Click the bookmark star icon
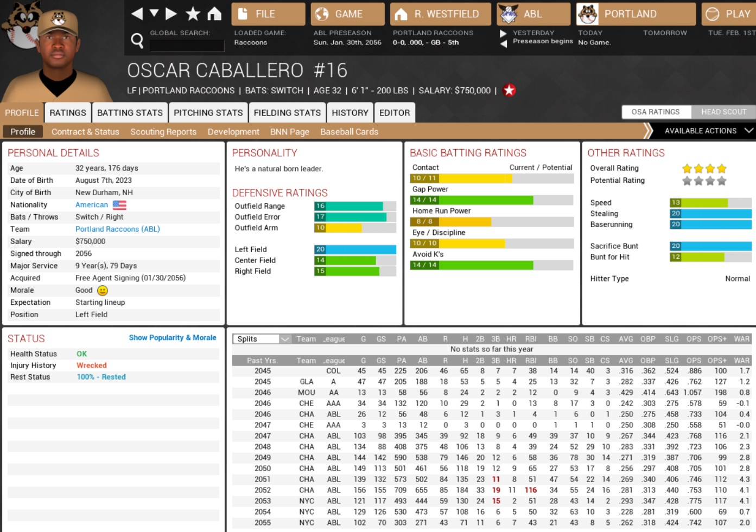756x532 pixels. point(193,14)
